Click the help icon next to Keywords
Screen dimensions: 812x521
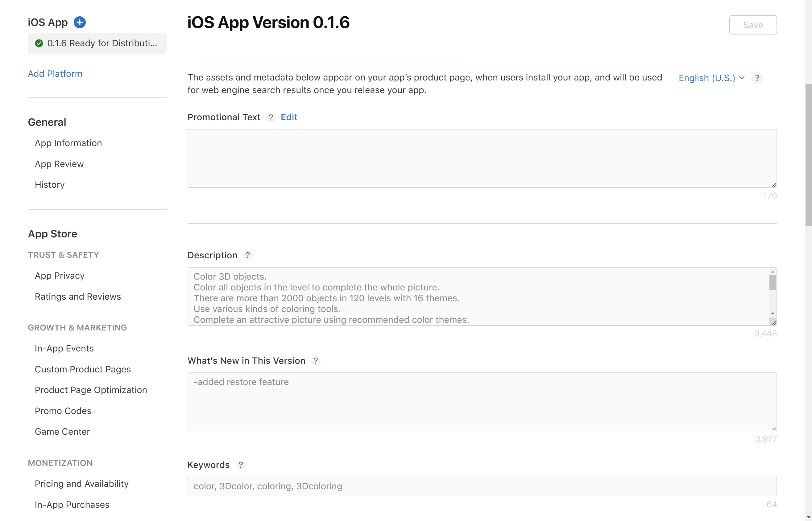(241, 465)
